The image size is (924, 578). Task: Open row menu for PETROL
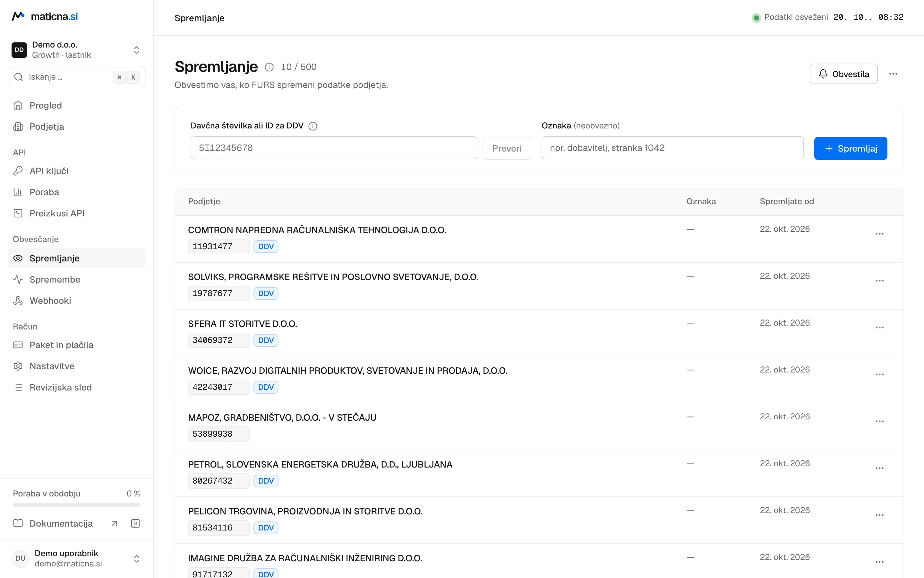pyautogui.click(x=880, y=468)
